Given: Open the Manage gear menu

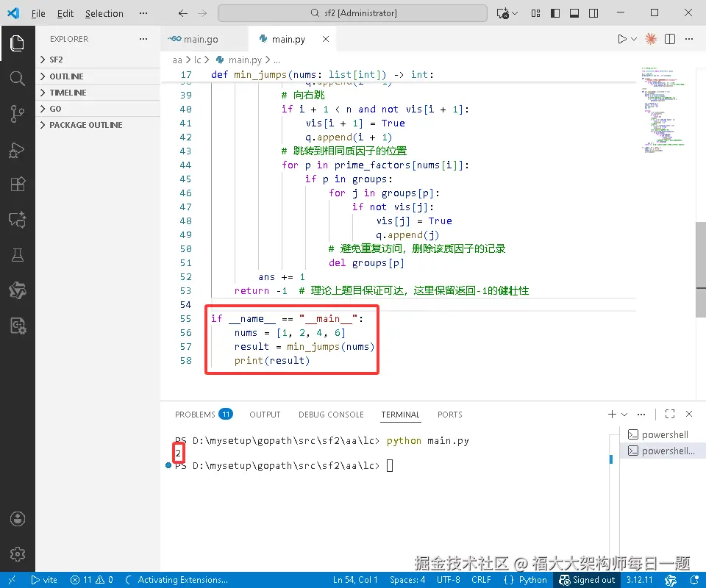Looking at the screenshot, I should (17, 554).
